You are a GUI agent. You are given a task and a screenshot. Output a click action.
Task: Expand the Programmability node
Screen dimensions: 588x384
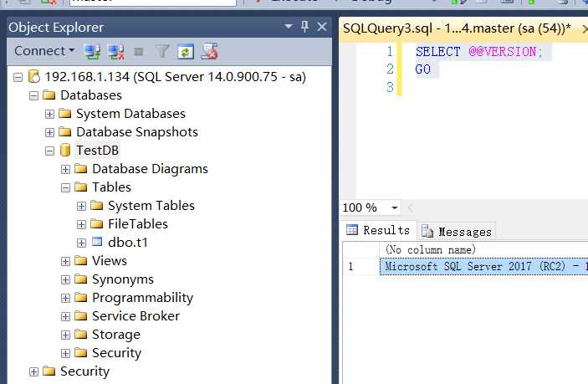pos(65,298)
